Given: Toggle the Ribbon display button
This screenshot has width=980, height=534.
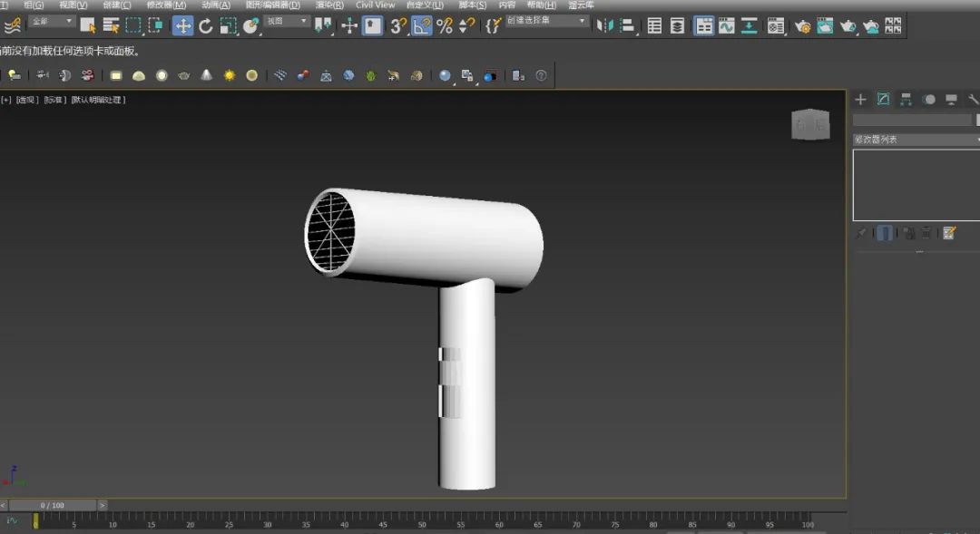Looking at the screenshot, I should (x=704, y=25).
